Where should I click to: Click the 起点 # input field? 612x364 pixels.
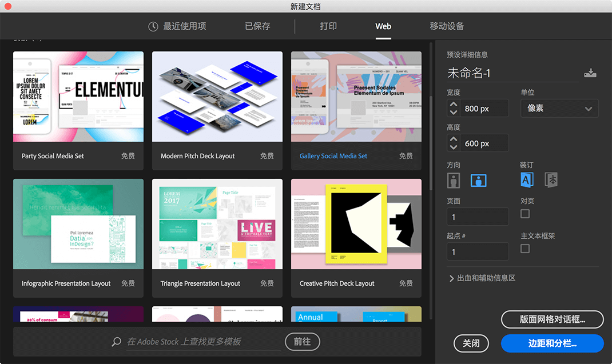coord(478,251)
